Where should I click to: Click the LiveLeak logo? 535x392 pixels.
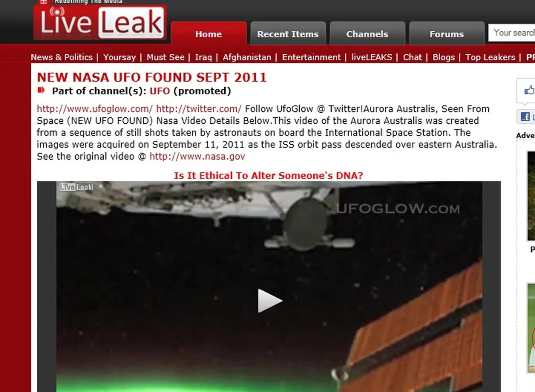(x=100, y=22)
